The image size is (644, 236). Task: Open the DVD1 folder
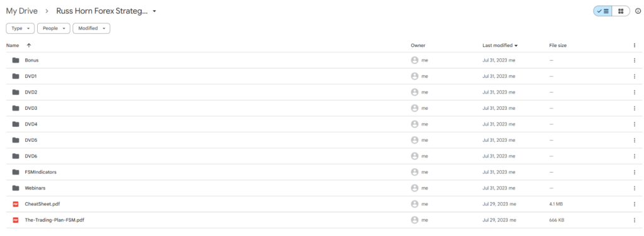point(31,76)
